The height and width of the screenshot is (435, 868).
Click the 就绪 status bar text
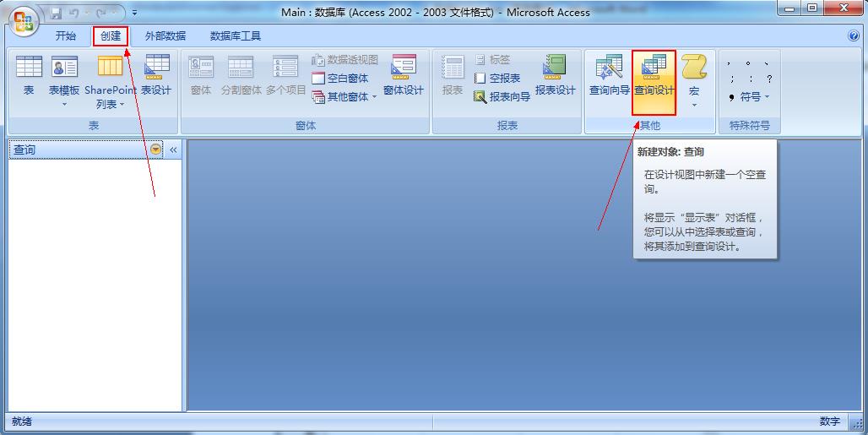tap(22, 421)
